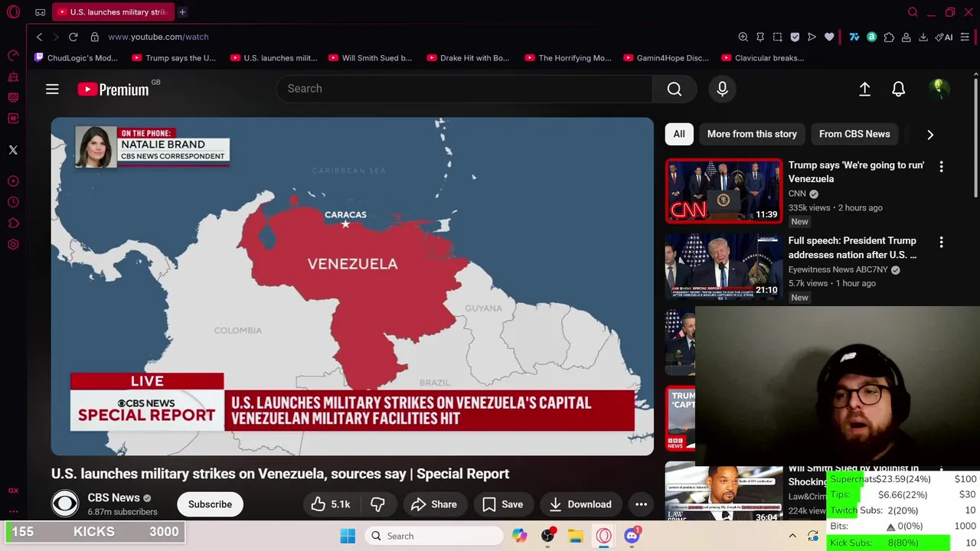Click the YouTube search magnifier button

(675, 89)
